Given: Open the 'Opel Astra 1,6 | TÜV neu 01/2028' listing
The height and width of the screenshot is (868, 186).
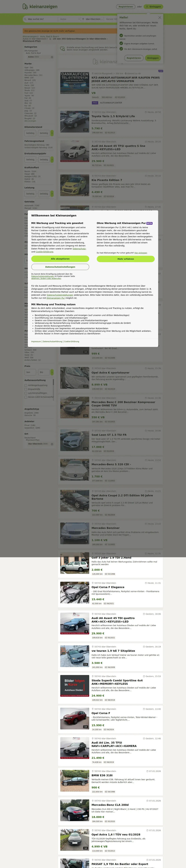Looking at the screenshot, I should 116,835.
